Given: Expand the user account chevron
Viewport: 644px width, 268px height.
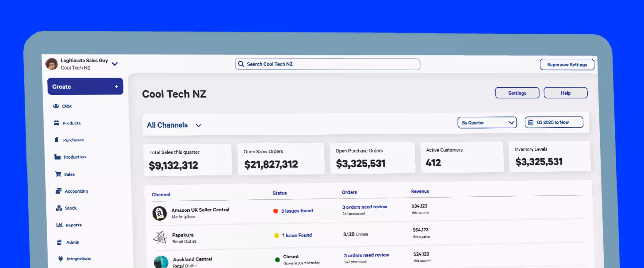Looking at the screenshot, I should (115, 64).
